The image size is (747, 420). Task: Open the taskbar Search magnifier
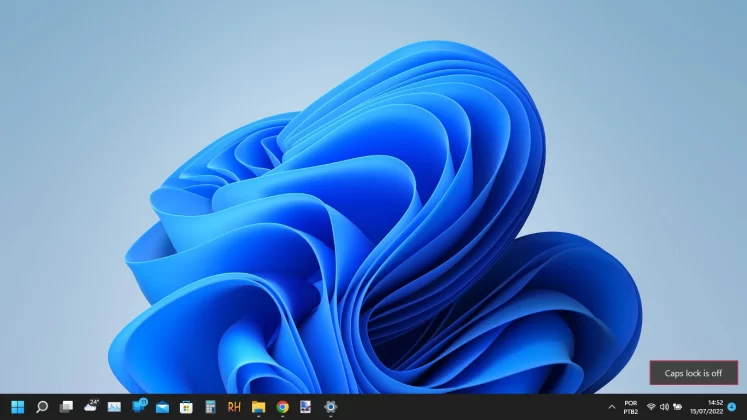pyautogui.click(x=42, y=407)
